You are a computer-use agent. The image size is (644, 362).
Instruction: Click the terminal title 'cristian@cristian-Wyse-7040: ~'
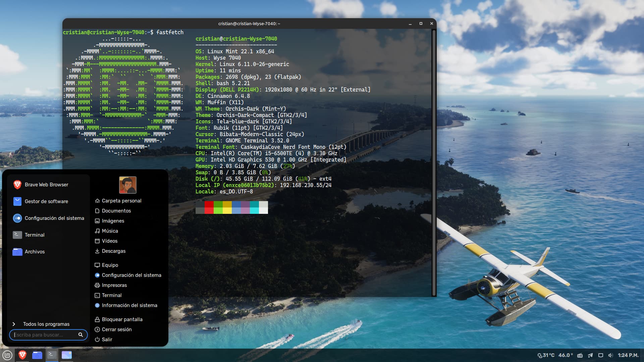pos(249,23)
